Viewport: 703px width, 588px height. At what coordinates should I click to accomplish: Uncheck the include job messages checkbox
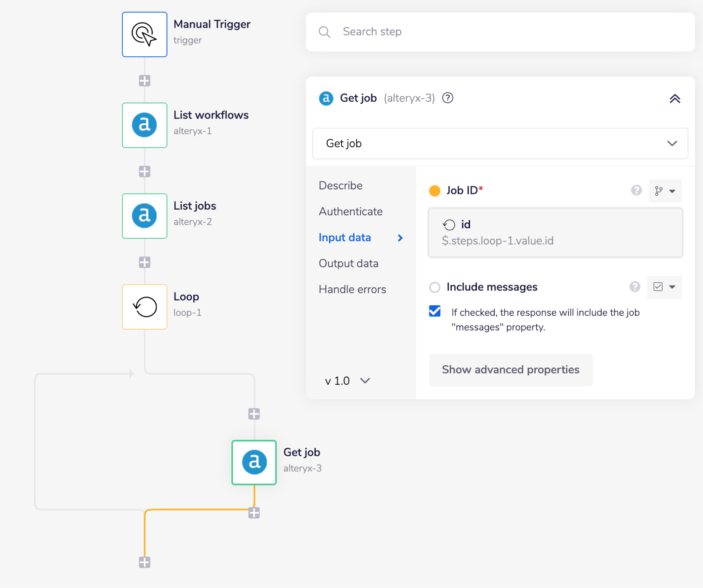point(435,311)
